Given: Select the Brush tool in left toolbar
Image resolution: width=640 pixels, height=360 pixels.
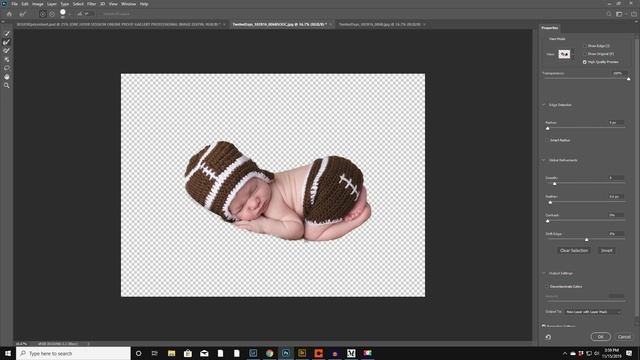Looking at the screenshot, I should (7, 51).
